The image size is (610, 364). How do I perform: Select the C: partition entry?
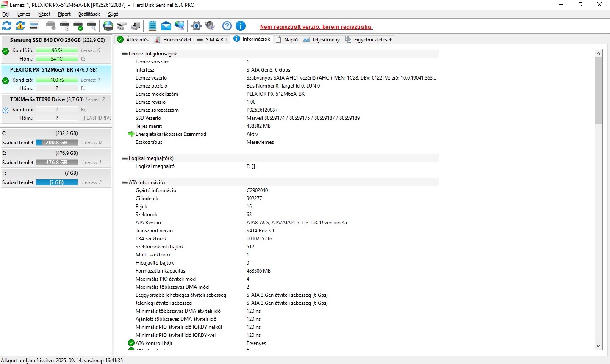(56, 138)
